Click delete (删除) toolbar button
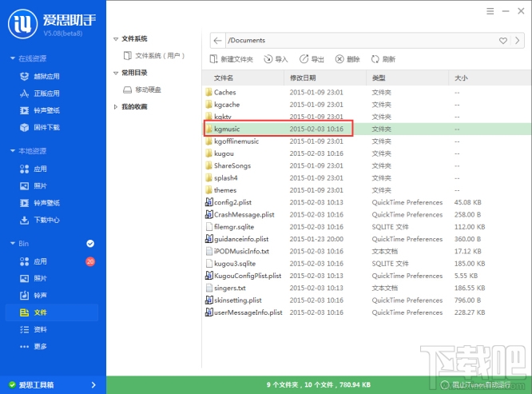Screen dimensions: 532x394 click(347, 59)
